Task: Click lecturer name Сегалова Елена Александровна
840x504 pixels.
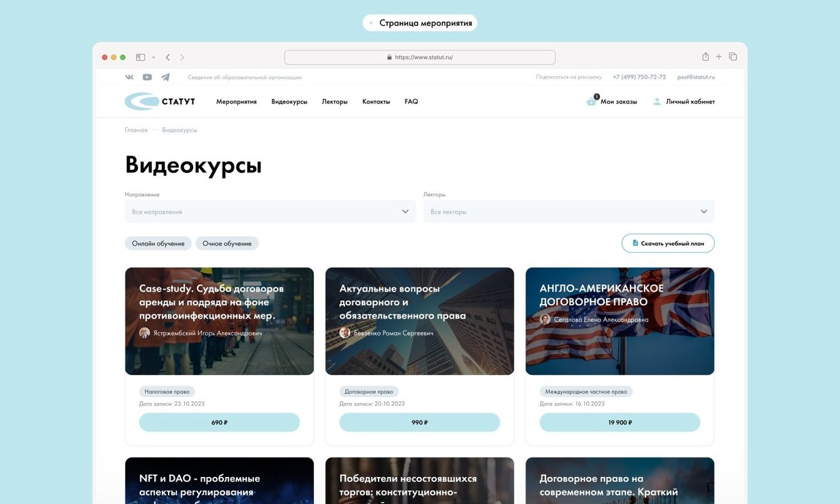Action: pos(601,320)
